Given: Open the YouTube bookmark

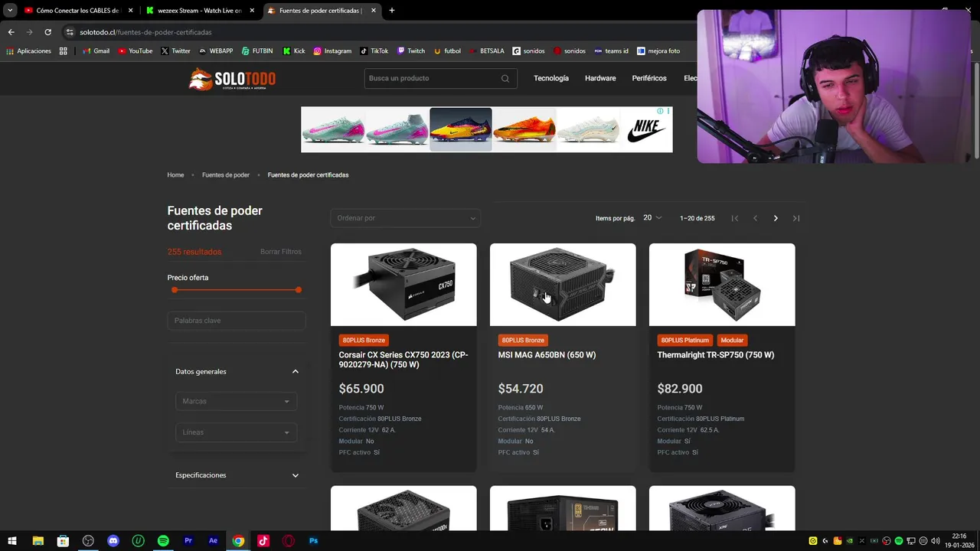Looking at the screenshot, I should (x=135, y=51).
